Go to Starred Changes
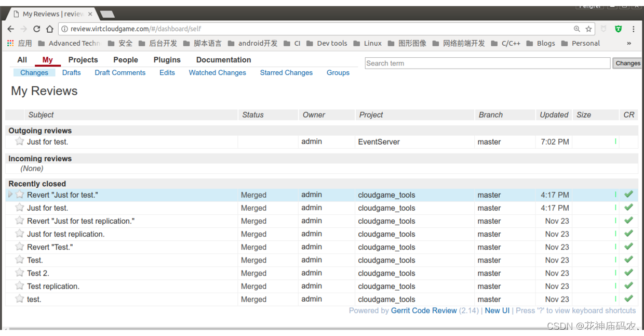 286,73
